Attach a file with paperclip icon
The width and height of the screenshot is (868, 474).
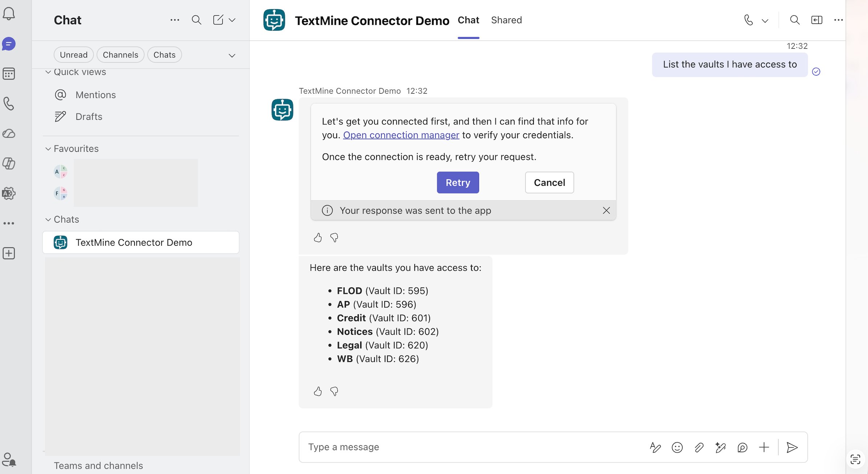[699, 448]
